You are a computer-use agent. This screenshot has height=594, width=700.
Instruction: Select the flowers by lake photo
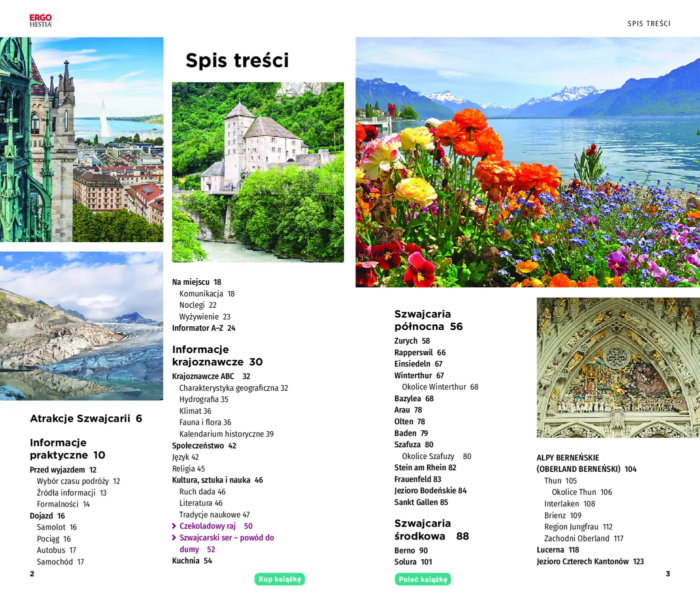click(527, 162)
